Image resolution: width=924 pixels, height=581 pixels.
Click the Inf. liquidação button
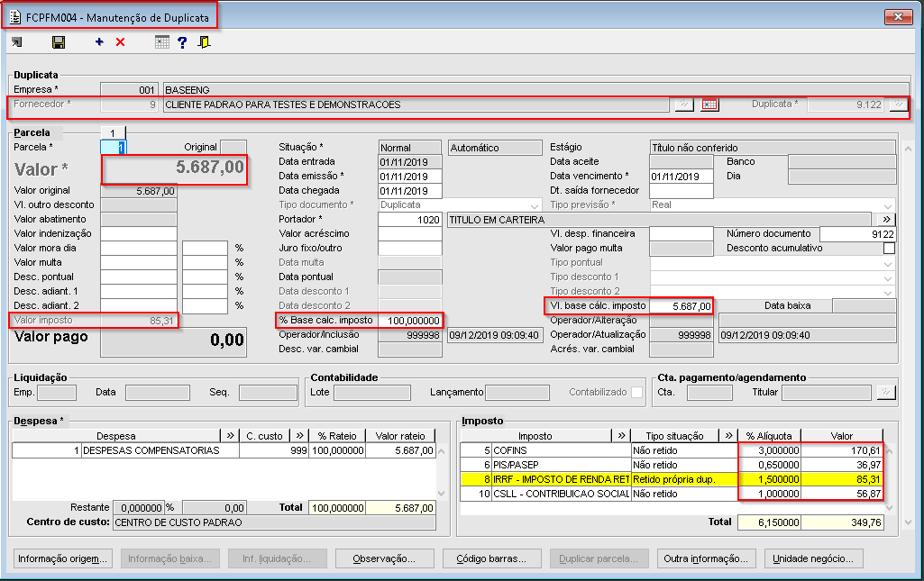pyautogui.click(x=277, y=558)
